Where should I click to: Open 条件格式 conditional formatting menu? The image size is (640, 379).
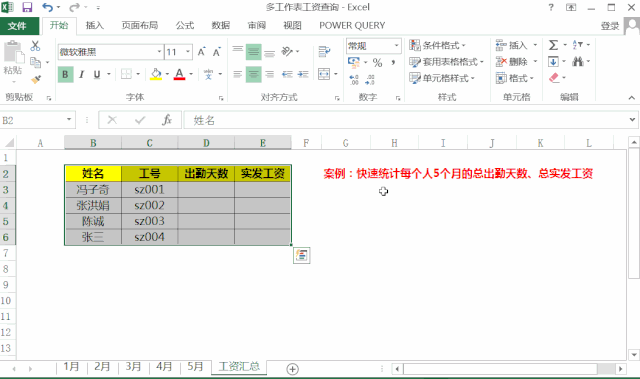pyautogui.click(x=437, y=45)
